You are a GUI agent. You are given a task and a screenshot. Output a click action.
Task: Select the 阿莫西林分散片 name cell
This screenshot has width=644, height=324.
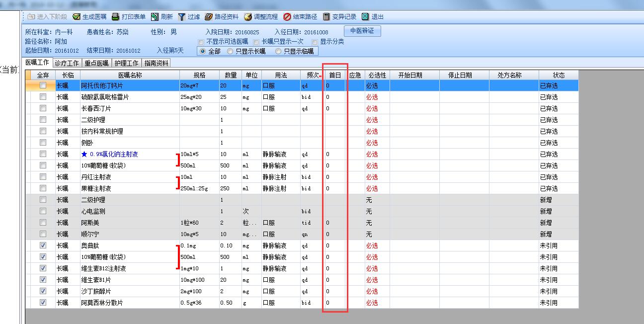(x=130, y=303)
